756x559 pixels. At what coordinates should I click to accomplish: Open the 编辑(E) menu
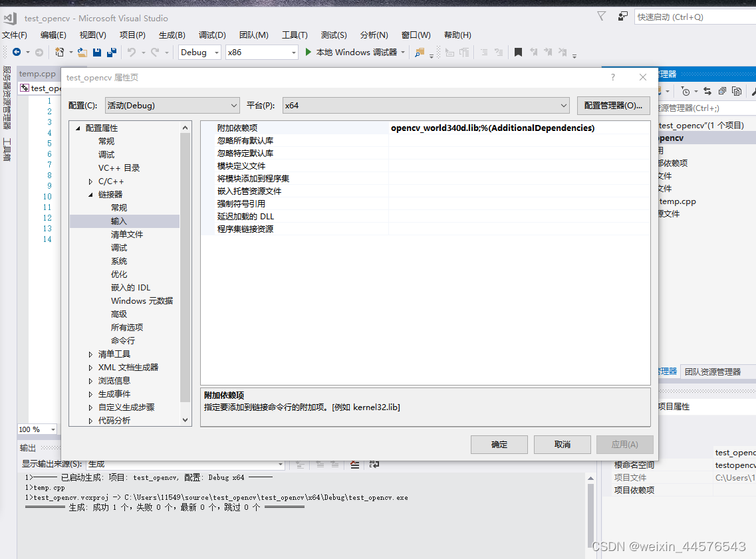pos(53,35)
